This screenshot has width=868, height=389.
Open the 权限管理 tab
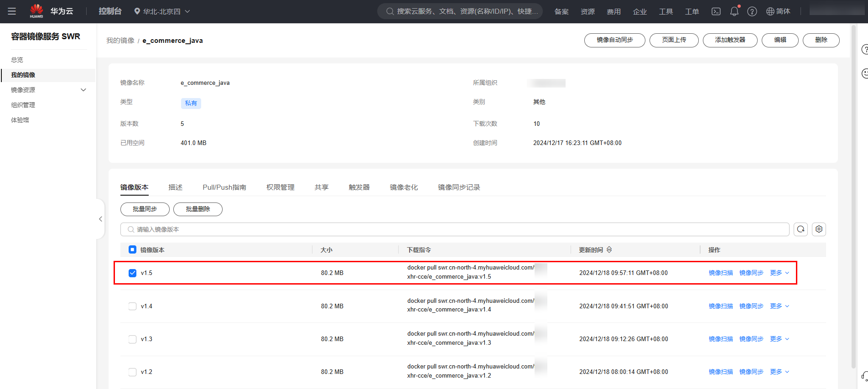281,187
